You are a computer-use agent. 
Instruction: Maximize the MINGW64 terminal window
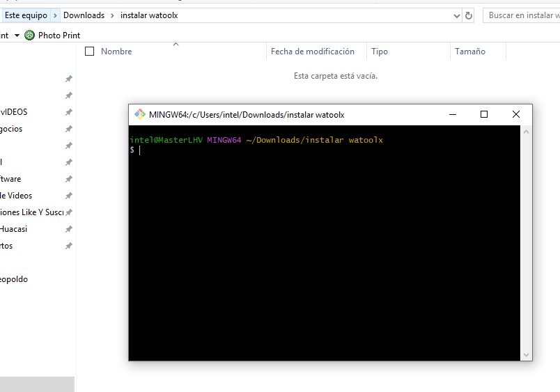pyautogui.click(x=484, y=115)
